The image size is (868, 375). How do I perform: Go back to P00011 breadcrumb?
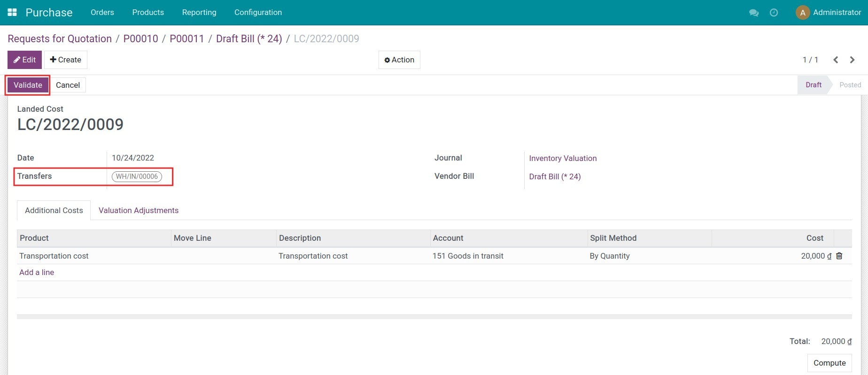point(186,38)
